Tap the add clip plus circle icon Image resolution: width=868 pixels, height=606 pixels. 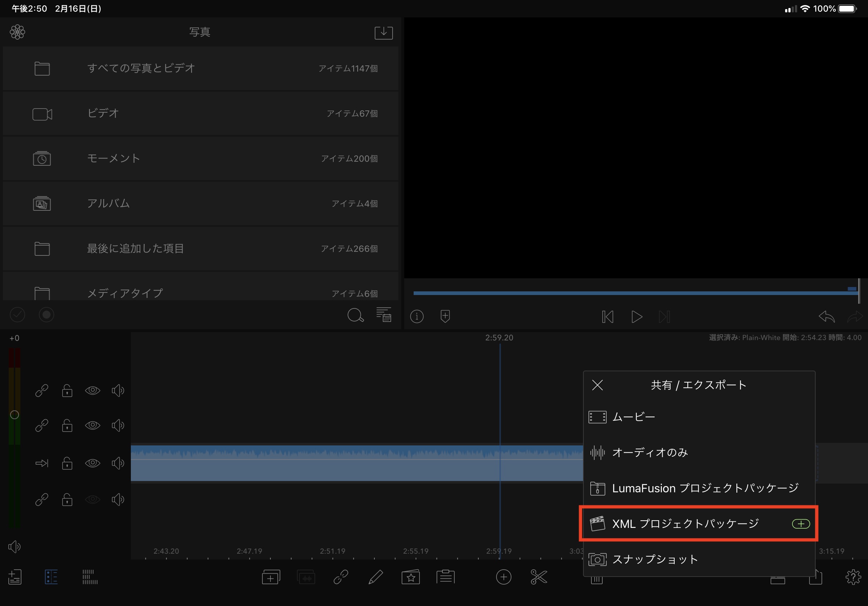pyautogui.click(x=503, y=577)
